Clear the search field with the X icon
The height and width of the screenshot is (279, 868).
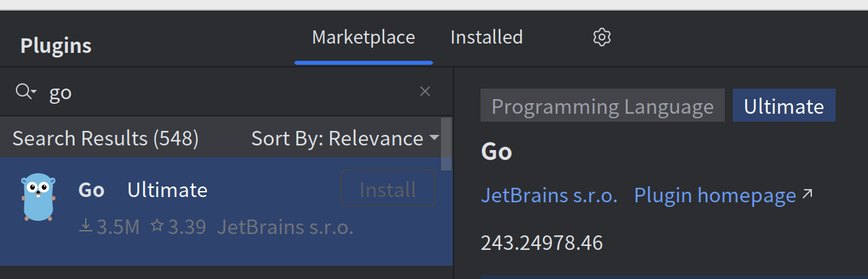[x=425, y=92]
